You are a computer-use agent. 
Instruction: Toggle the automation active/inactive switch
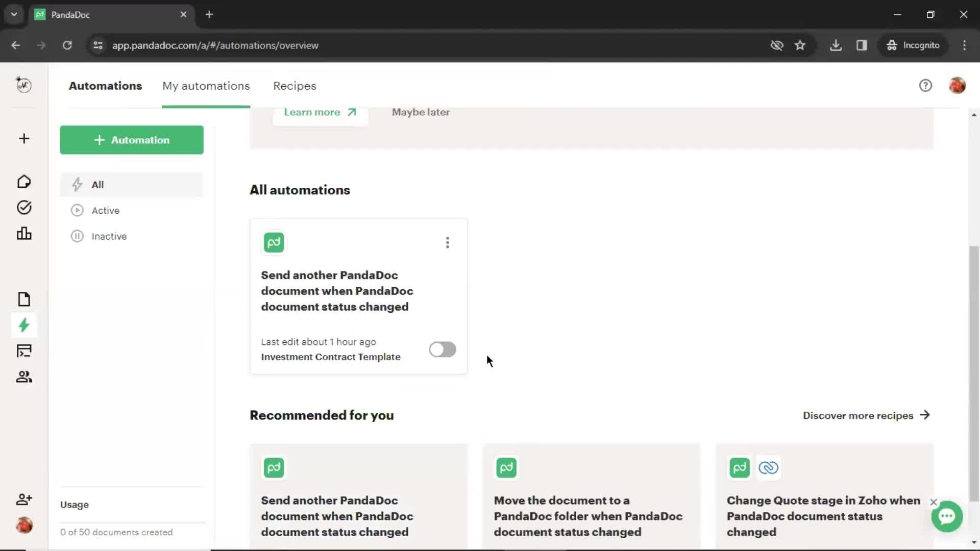tap(442, 349)
